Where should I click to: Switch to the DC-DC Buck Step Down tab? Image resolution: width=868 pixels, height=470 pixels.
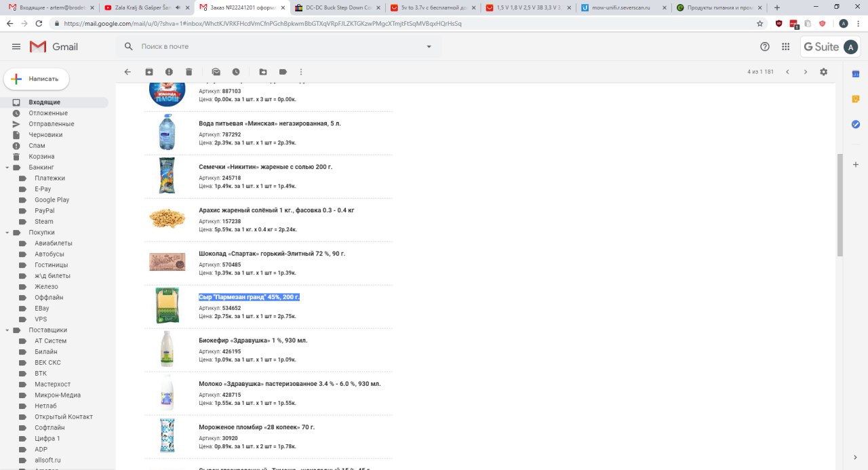coord(338,7)
